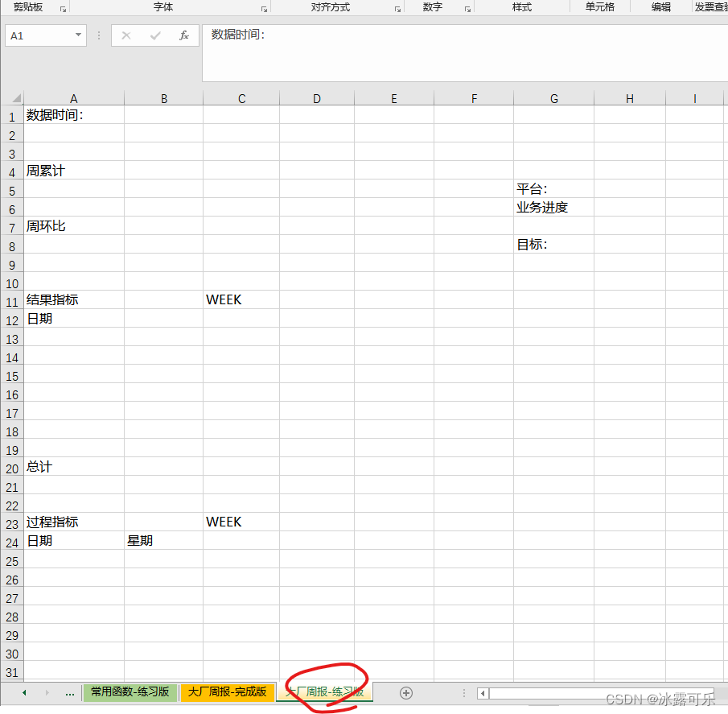Click the cancel entry X icon
728x714 pixels.
(x=126, y=35)
